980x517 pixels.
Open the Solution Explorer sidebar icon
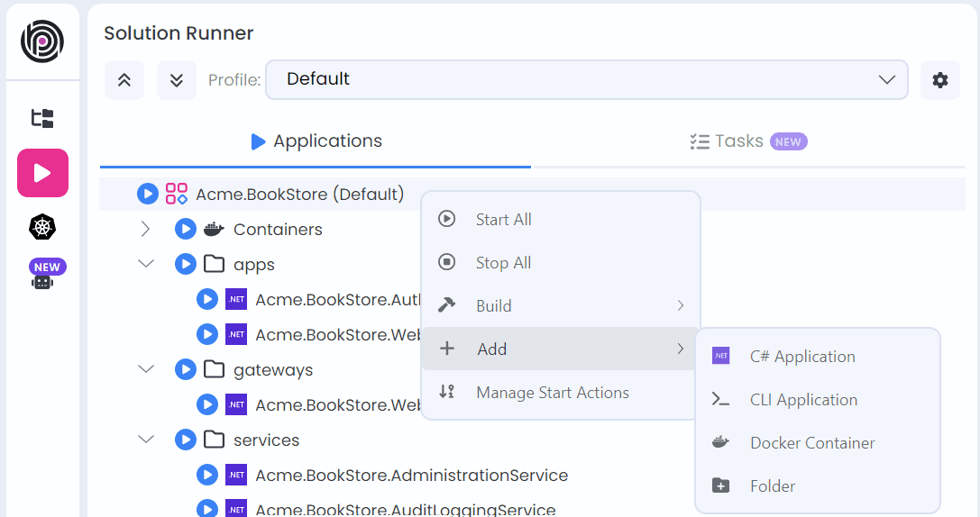pos(42,118)
